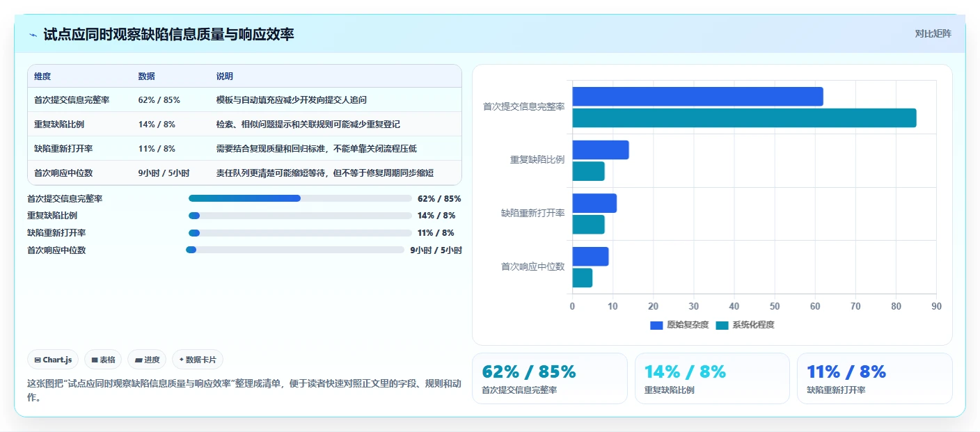Click the teal chart bar for 首次响应中位数

click(582, 278)
